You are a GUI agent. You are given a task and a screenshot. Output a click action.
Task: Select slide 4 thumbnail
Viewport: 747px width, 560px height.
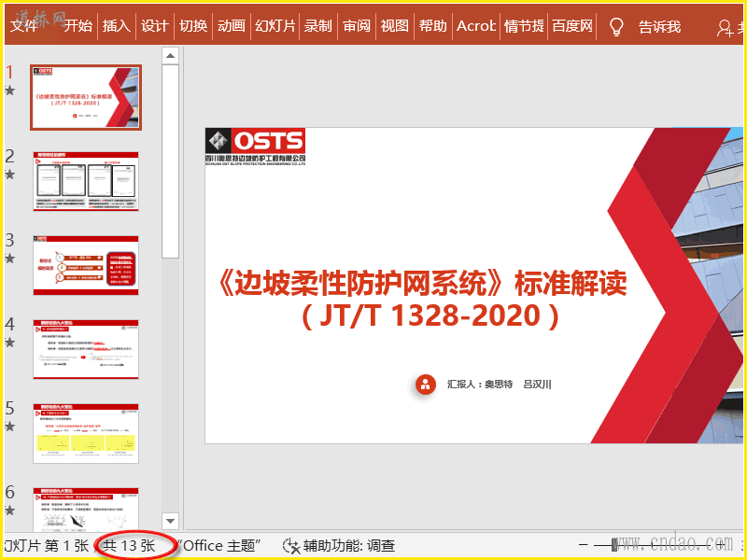[x=86, y=349]
